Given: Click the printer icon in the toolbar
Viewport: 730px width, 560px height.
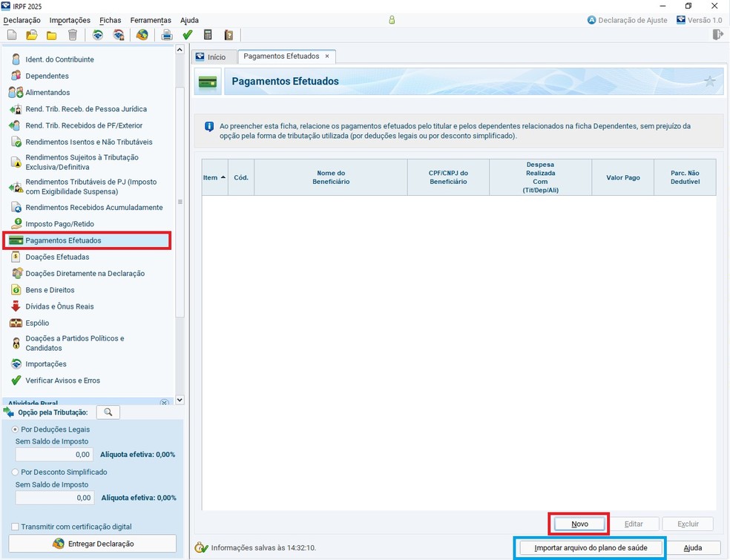Looking at the screenshot, I should tap(167, 35).
